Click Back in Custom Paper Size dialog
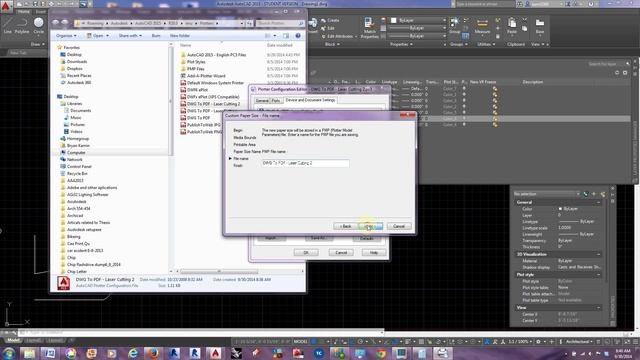This screenshot has height=360, width=640. point(345,226)
